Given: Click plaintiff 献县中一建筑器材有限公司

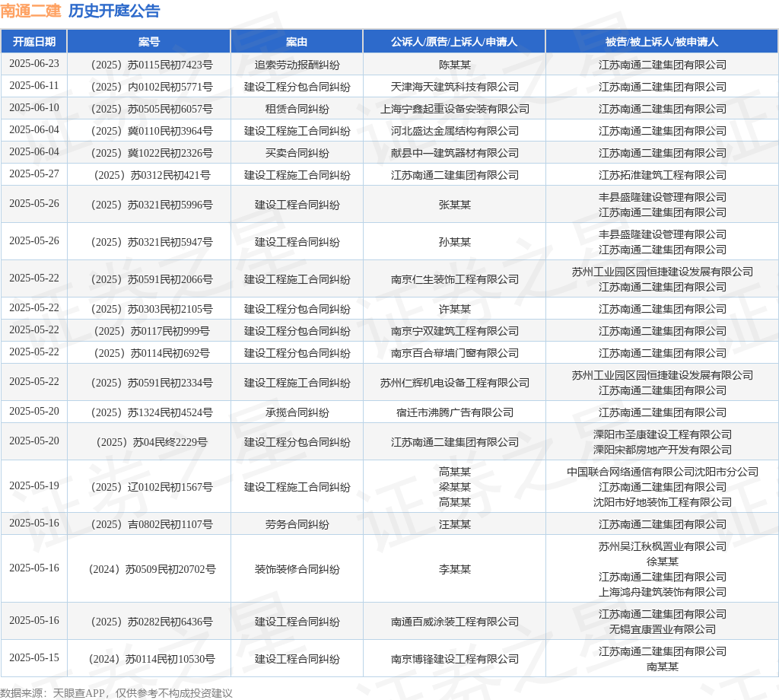Looking at the screenshot, I should tap(455, 153).
